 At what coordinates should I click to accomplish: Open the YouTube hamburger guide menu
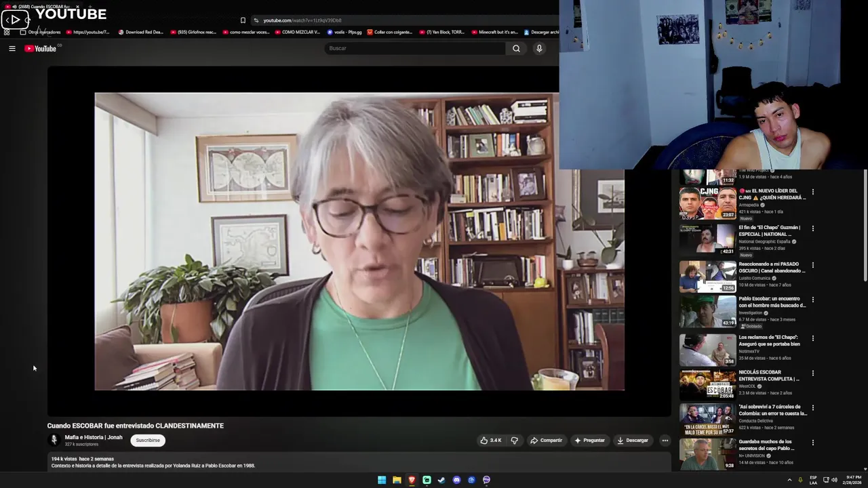point(12,48)
